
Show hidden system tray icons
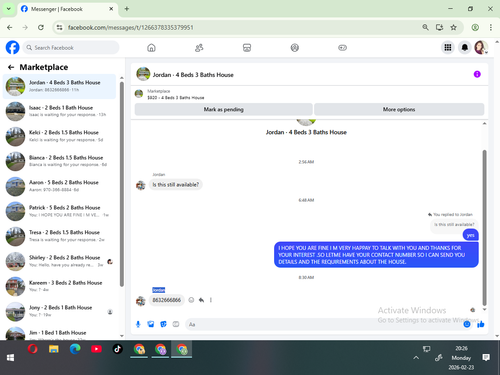pos(416,358)
